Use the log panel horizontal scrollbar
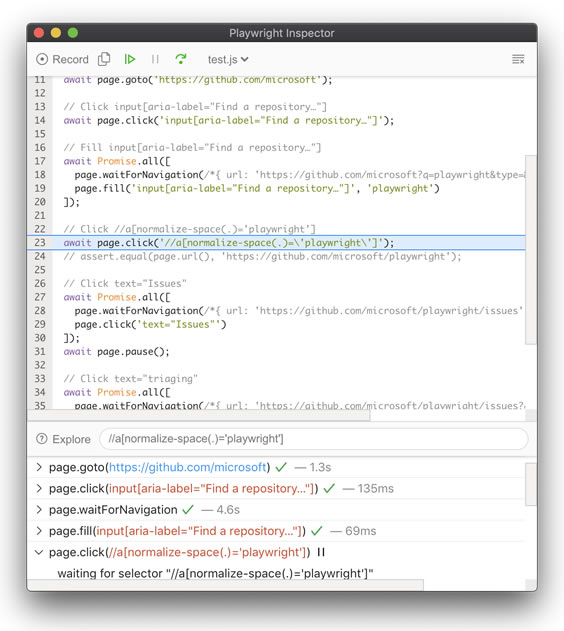The width and height of the screenshot is (564, 631). 225,585
